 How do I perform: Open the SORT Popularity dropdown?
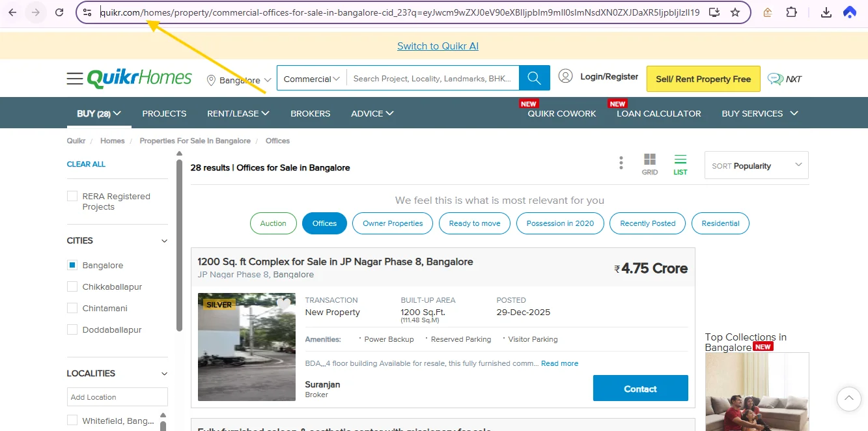pyautogui.click(x=755, y=165)
